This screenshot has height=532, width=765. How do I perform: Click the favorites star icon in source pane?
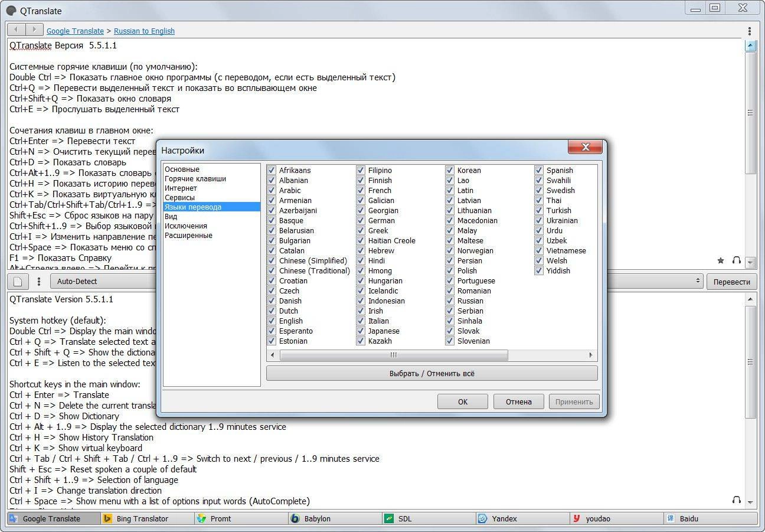(x=720, y=260)
